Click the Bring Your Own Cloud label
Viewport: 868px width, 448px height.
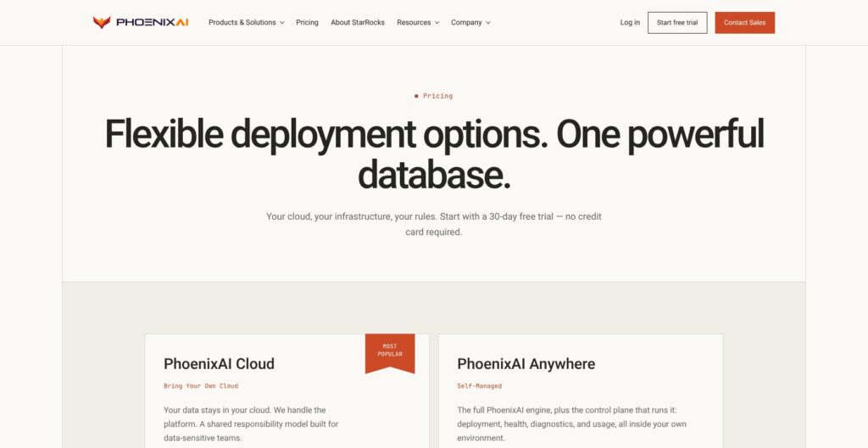[x=201, y=386]
